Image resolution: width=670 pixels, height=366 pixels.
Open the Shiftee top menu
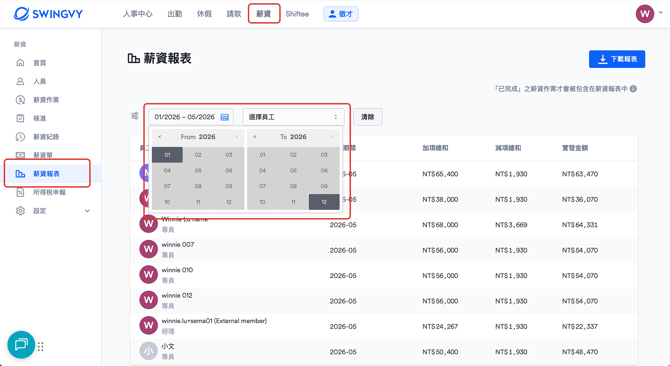(x=297, y=14)
